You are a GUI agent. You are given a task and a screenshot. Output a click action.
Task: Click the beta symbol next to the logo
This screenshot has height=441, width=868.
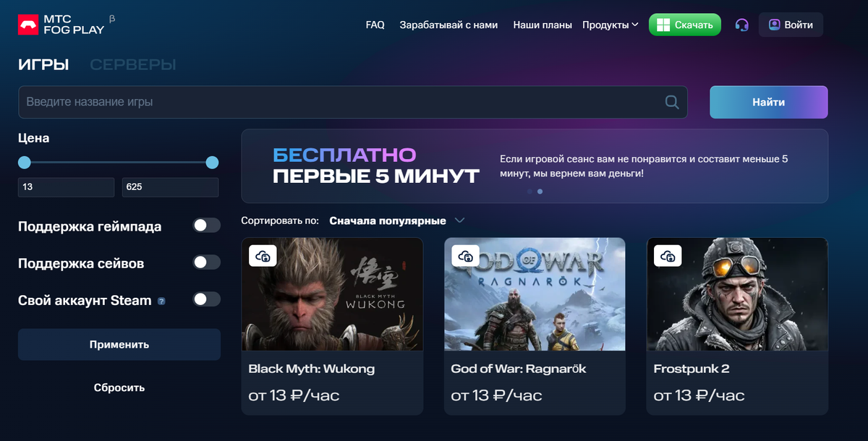(111, 17)
